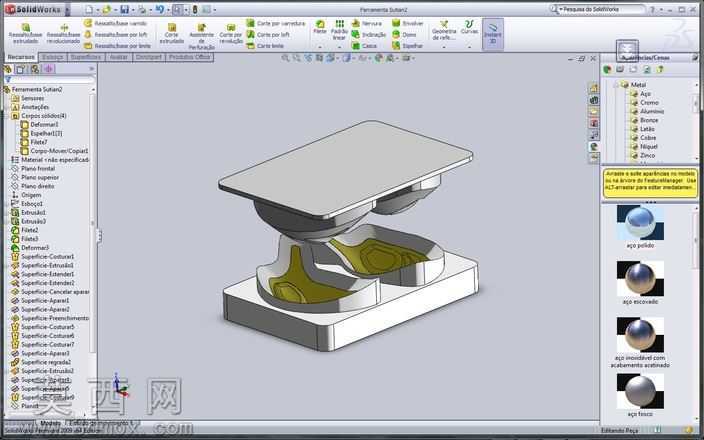The height and width of the screenshot is (440, 704).
Task: Select Deformar1 solid body
Action: 40,124
